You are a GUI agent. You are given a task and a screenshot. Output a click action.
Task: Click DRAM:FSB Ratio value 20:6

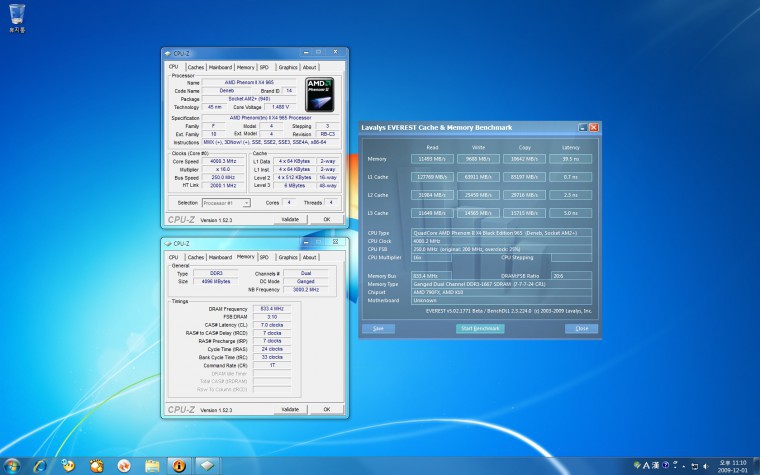tap(571, 276)
